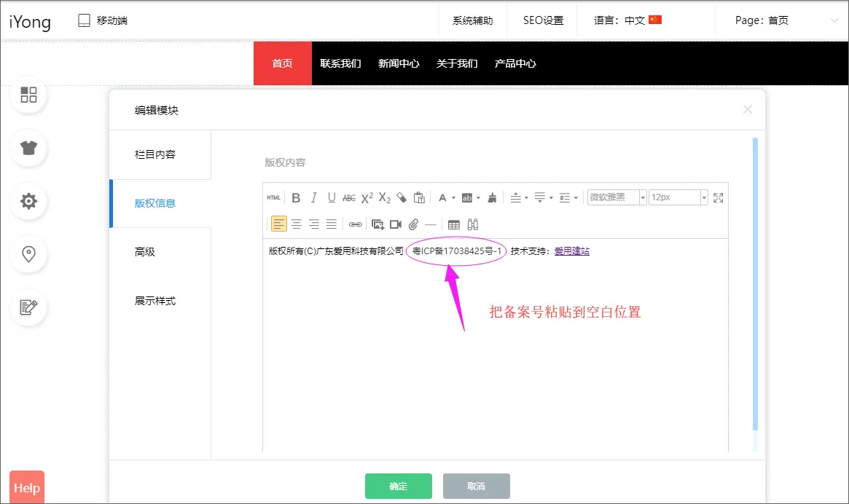Click the attachment paperclip icon
Image resolution: width=849 pixels, height=504 pixels.
coord(413,224)
